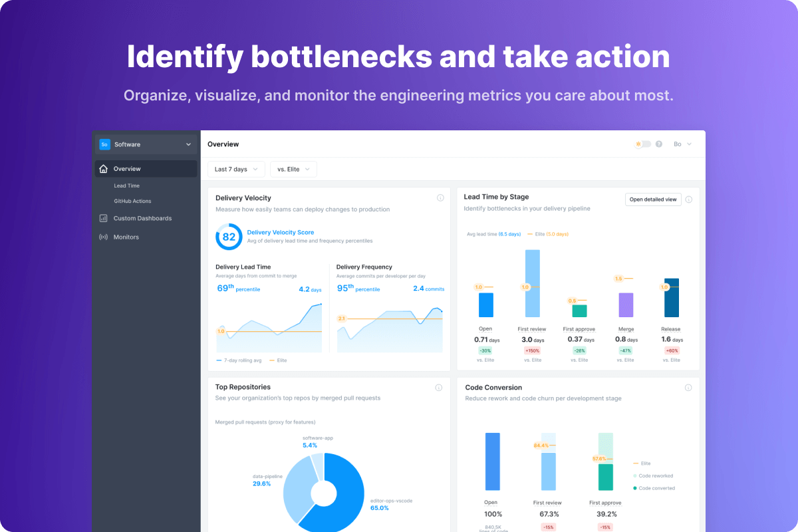798x532 pixels.
Task: Open GitHub Actions sidebar item
Action: pyautogui.click(x=132, y=201)
